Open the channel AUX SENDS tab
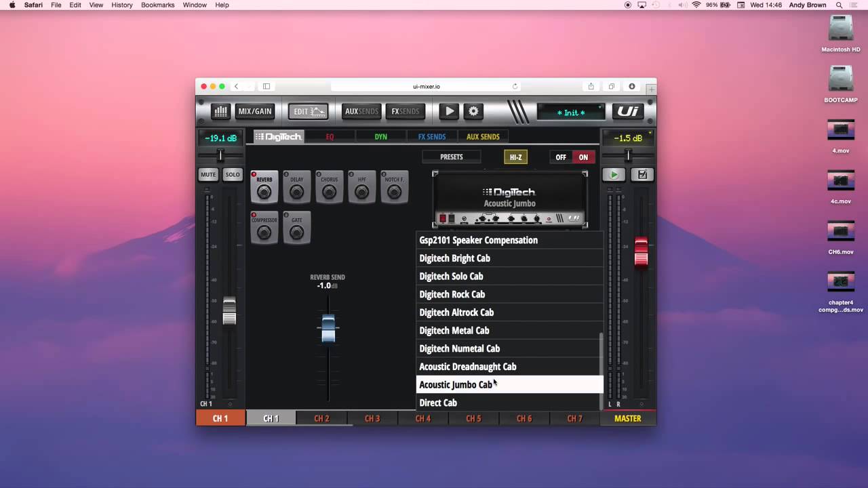Image resolution: width=868 pixels, height=488 pixels. [x=483, y=136]
